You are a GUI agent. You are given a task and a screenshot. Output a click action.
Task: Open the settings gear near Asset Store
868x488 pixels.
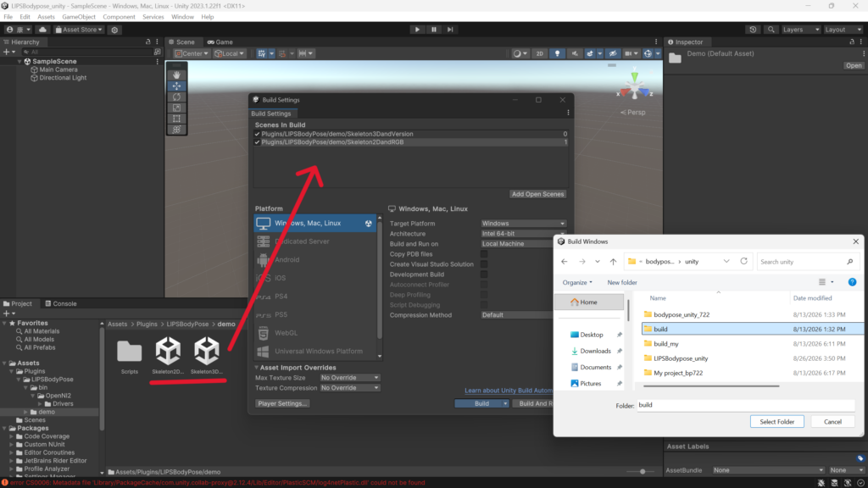click(114, 30)
